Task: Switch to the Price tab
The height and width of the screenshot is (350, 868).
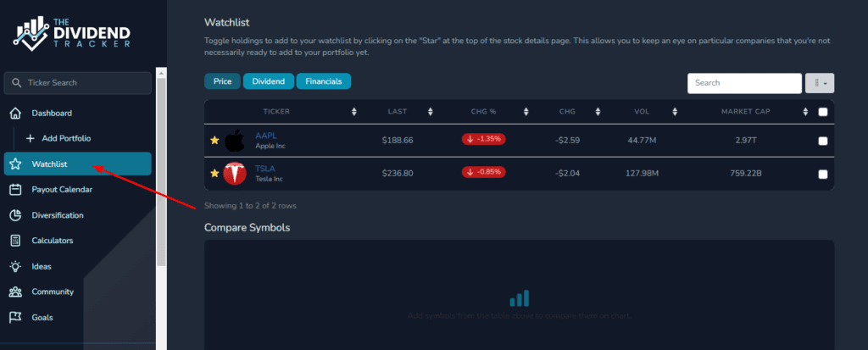Action: 223,81
